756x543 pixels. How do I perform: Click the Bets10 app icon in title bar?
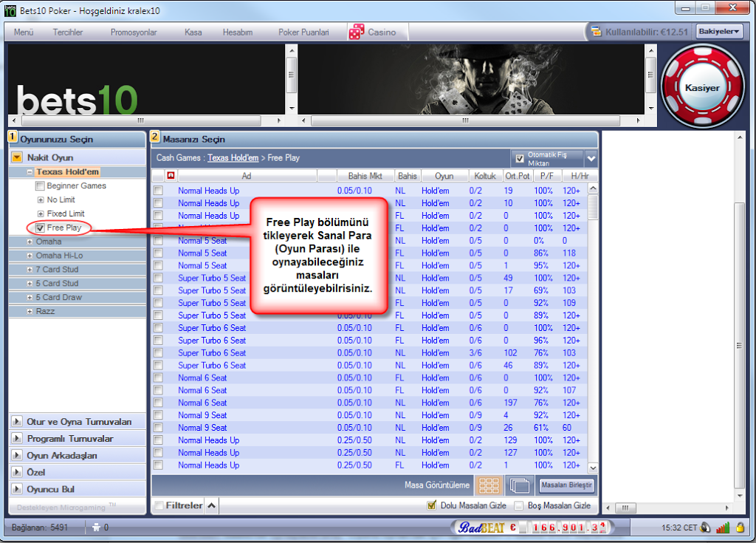[x=10, y=10]
